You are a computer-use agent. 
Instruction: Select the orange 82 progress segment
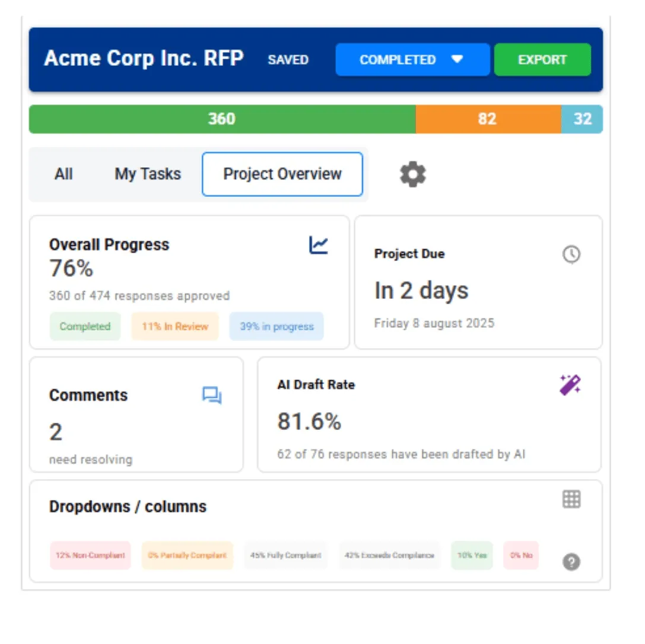pyautogui.click(x=488, y=119)
